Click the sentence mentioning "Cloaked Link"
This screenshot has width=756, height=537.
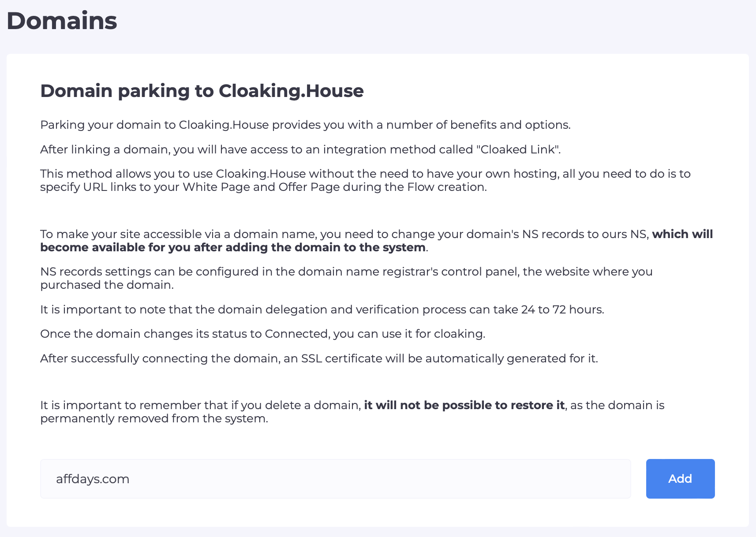300,149
